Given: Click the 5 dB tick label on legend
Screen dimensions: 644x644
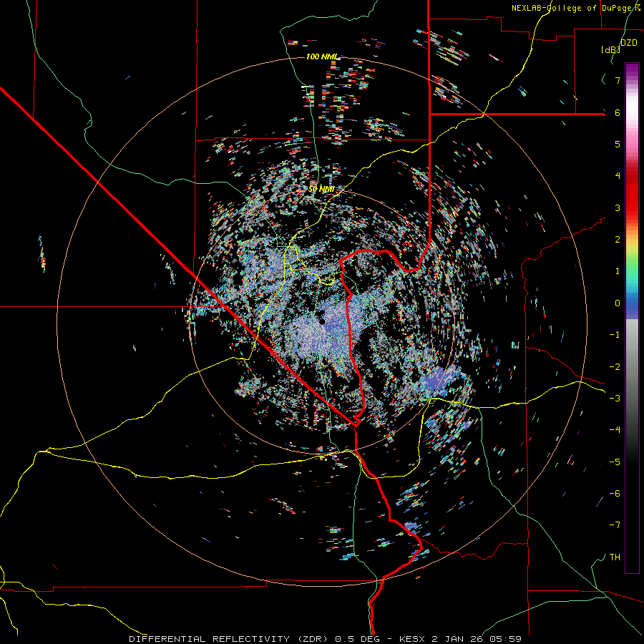Looking at the screenshot, I should [618, 144].
